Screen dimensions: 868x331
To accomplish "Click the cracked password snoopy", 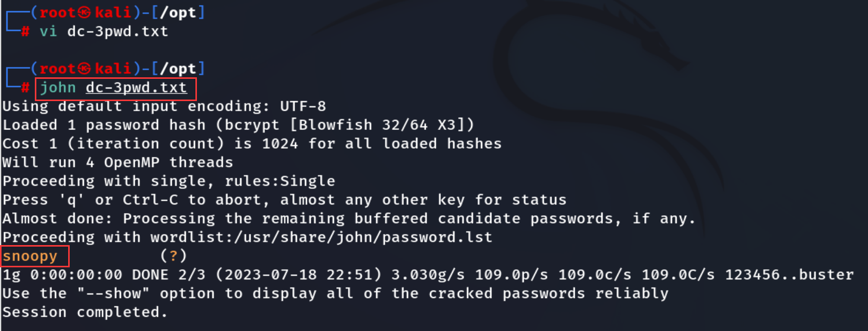I will pyautogui.click(x=30, y=256).
